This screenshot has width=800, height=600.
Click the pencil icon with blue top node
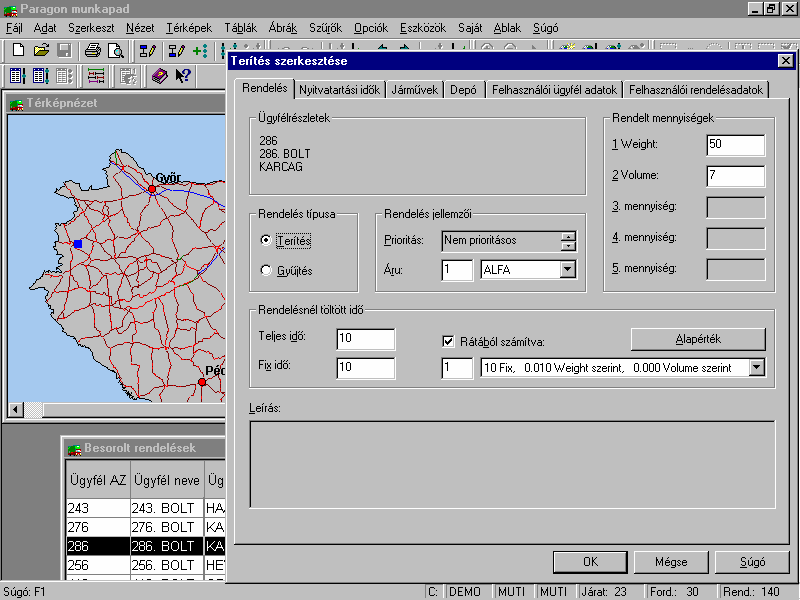[x=147, y=50]
